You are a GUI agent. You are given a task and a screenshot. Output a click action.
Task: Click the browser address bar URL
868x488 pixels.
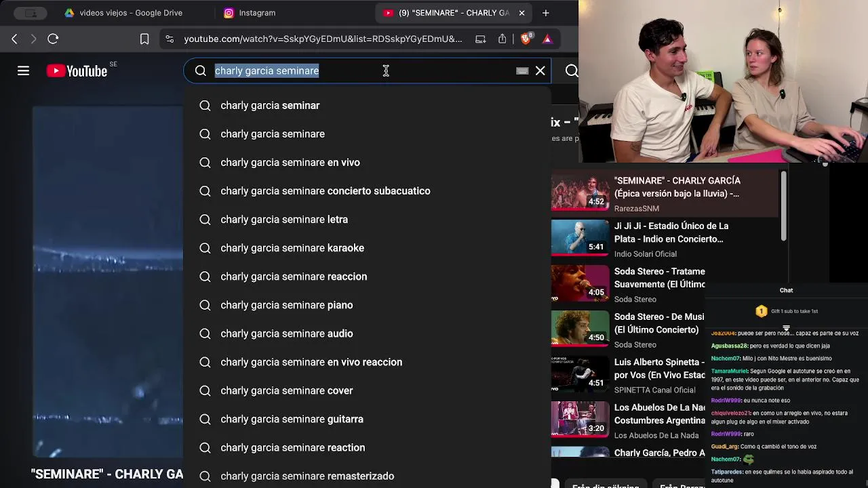(323, 39)
